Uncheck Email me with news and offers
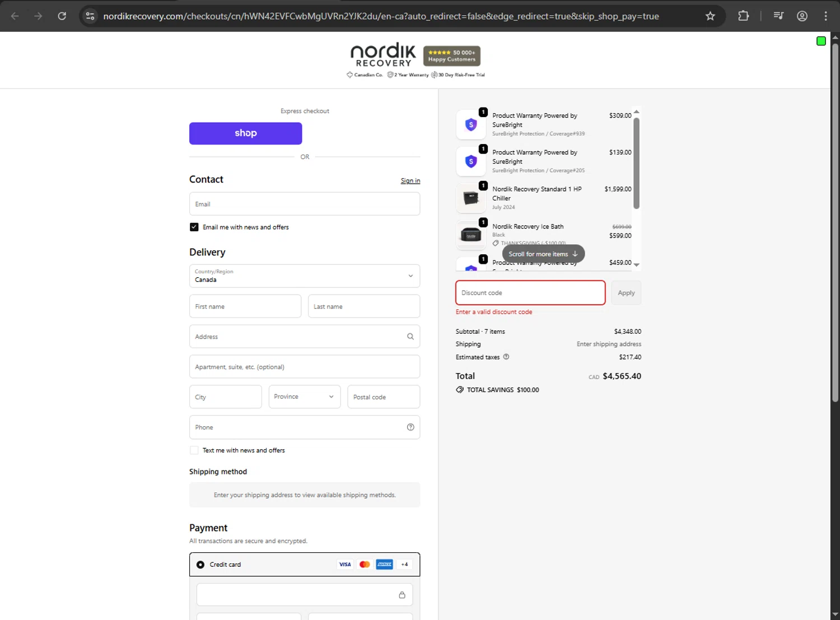 coord(194,227)
